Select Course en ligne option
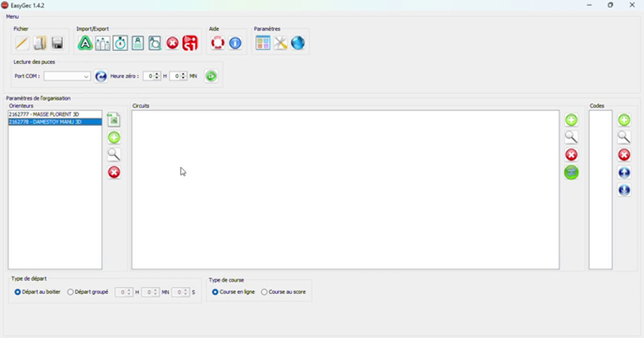 click(215, 292)
